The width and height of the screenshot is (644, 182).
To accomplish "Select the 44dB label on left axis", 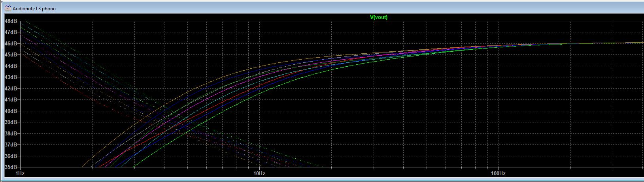I will point(11,66).
